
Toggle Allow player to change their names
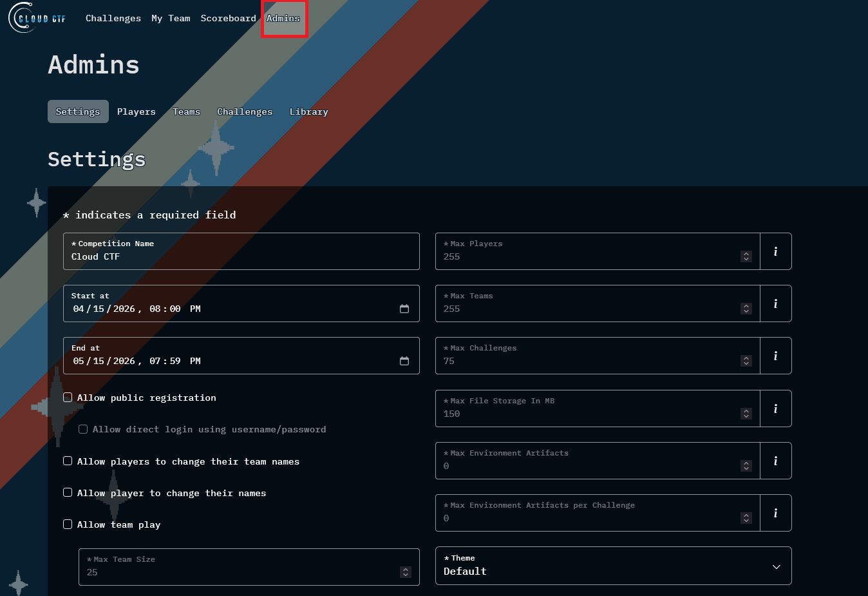click(x=68, y=492)
